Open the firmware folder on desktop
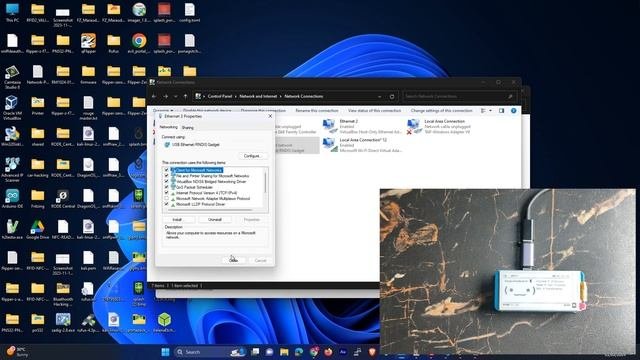Screen dimensions: 640x360 pos(88,75)
